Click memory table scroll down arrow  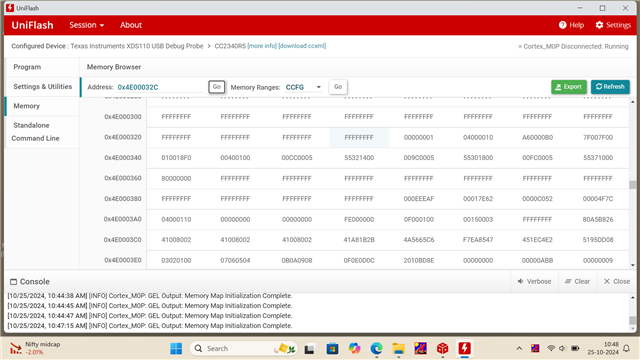click(633, 265)
